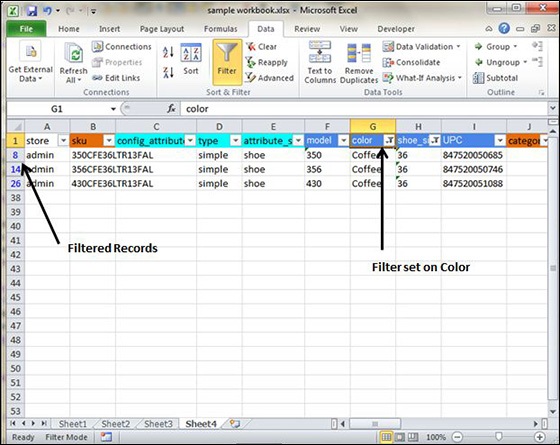560x445 pixels.
Task: Switch to the Formulas ribbon tab
Action: pyautogui.click(x=220, y=29)
